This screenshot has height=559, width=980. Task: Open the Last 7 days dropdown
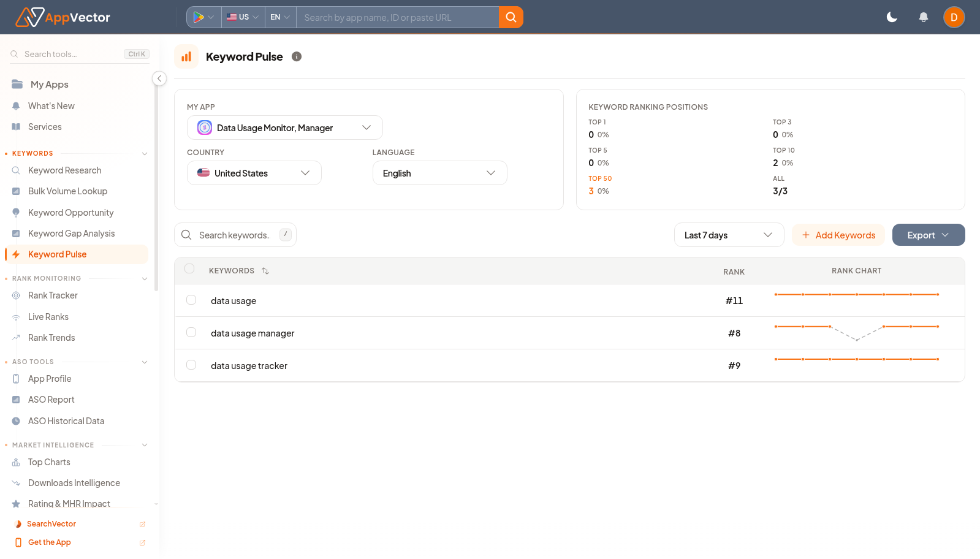[729, 235]
